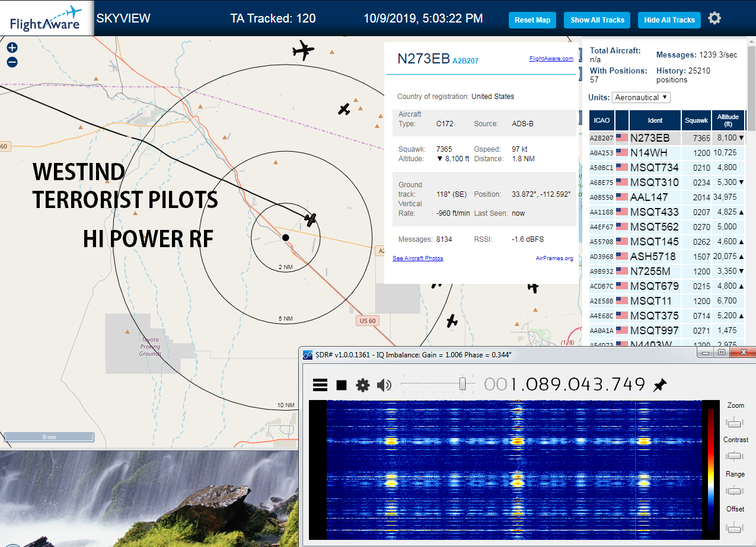Click Hide All Tracks button
756x547 pixels.
coord(669,20)
